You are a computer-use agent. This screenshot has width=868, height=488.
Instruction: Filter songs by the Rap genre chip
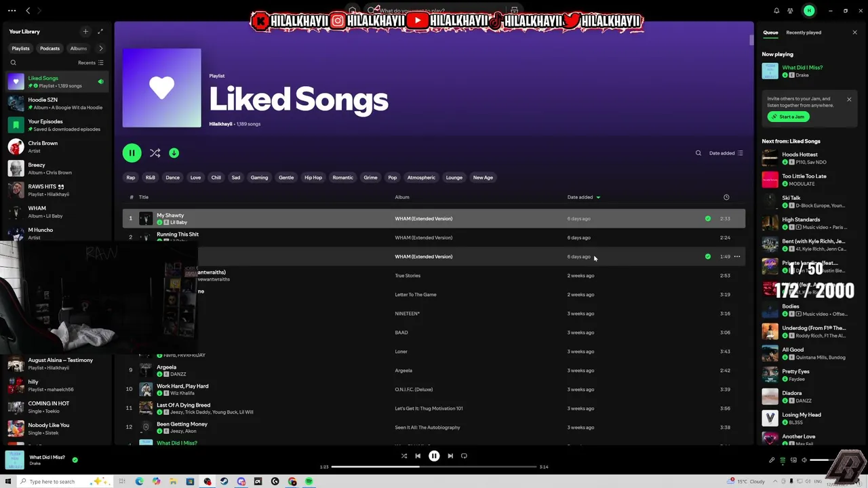[x=131, y=178]
